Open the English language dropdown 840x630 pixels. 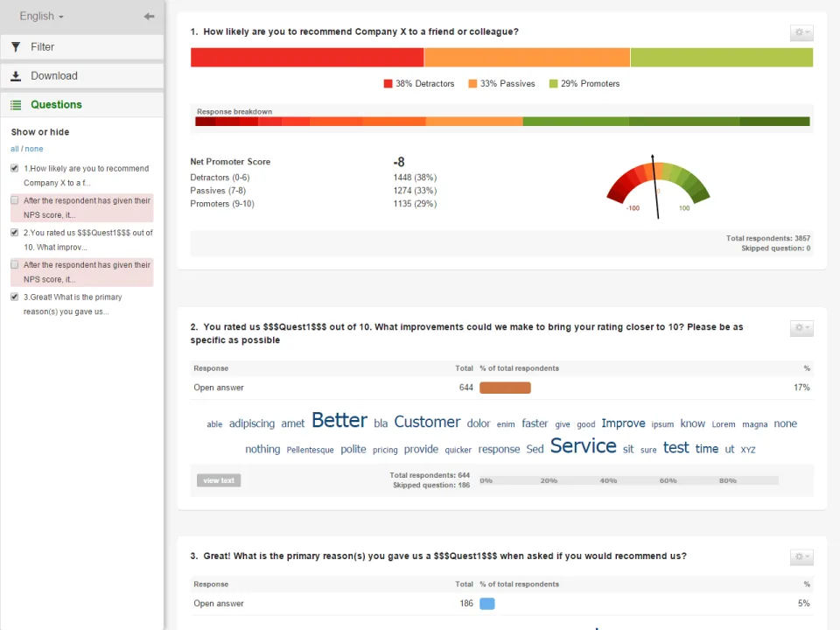(x=42, y=16)
